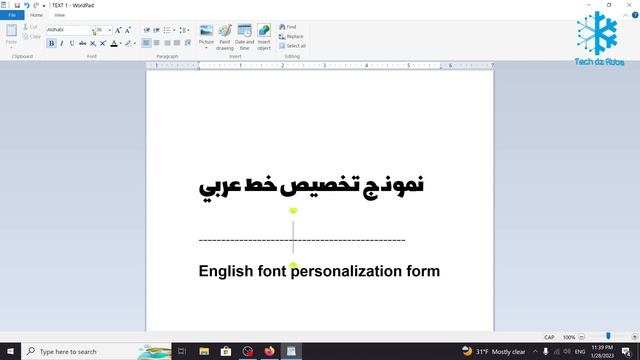Click the Shrink font icon
The height and width of the screenshot is (360, 640).
click(128, 30)
